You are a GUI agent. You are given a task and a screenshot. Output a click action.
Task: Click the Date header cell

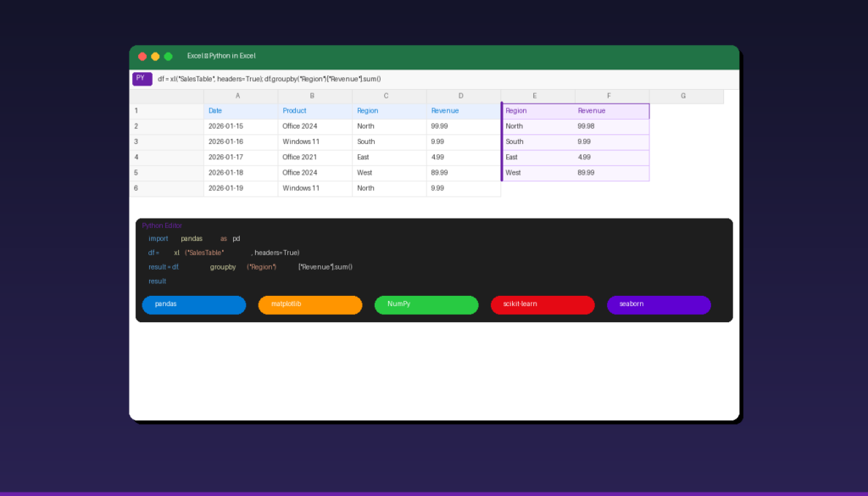[241, 111]
